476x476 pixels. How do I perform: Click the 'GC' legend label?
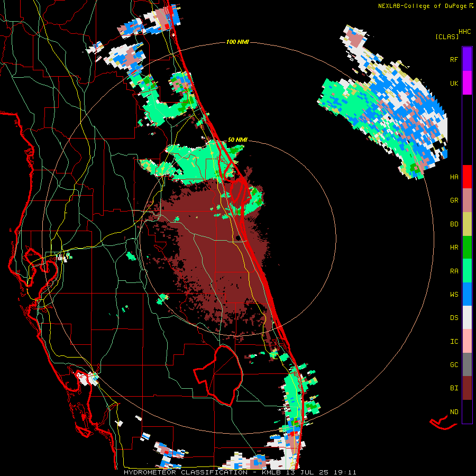click(454, 364)
